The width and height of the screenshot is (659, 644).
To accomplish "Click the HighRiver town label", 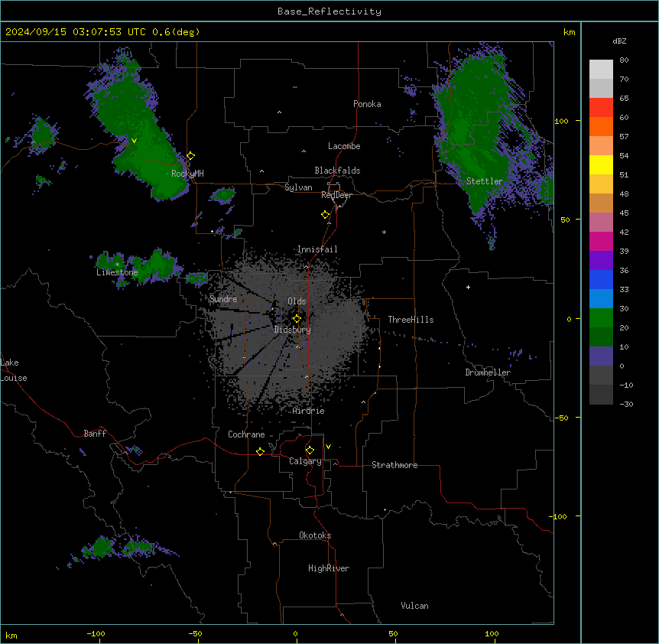I will [x=329, y=568].
